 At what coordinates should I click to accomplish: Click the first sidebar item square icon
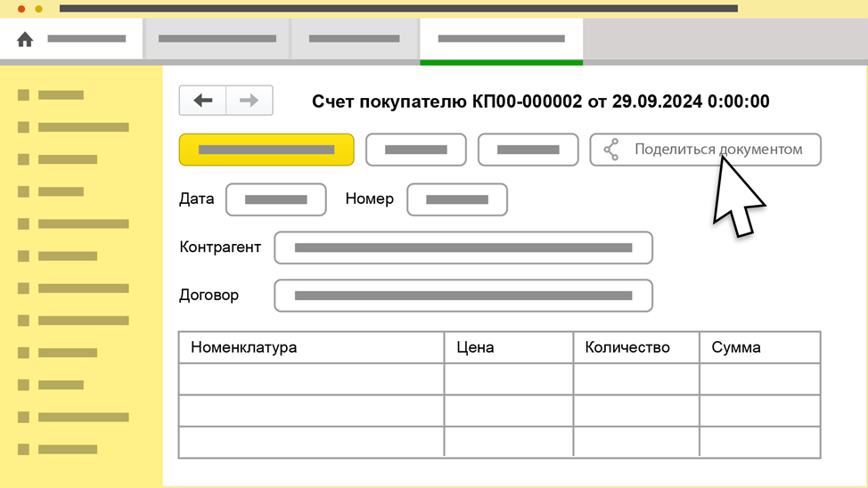[x=23, y=95]
